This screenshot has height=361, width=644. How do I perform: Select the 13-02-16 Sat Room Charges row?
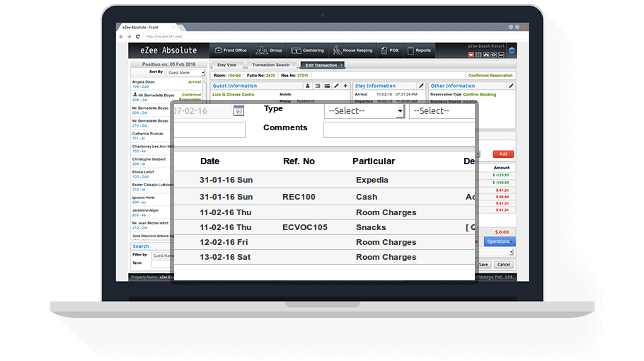pos(324,257)
